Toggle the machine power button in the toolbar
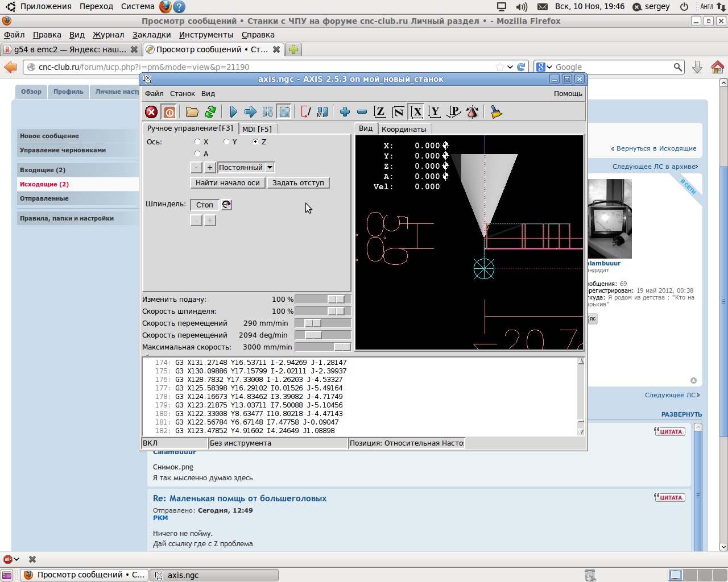The image size is (728, 582). (x=169, y=112)
